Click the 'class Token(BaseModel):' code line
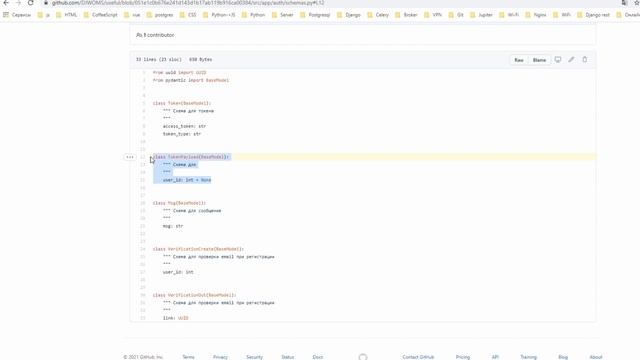The height and width of the screenshot is (360, 640). [182, 103]
